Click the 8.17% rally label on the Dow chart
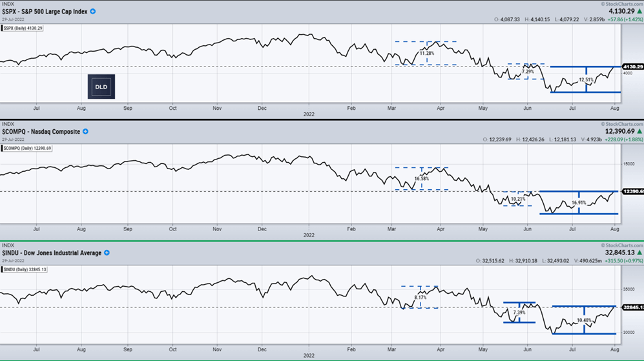Viewport: 644px width, 361px height. click(x=420, y=297)
